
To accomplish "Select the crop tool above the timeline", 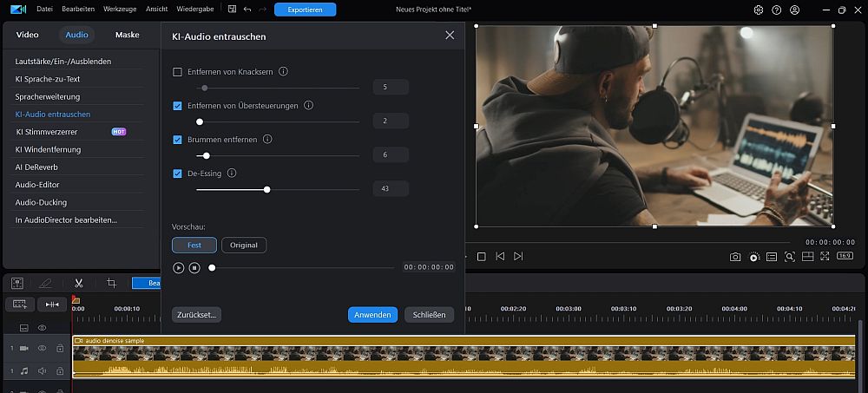I will point(111,283).
